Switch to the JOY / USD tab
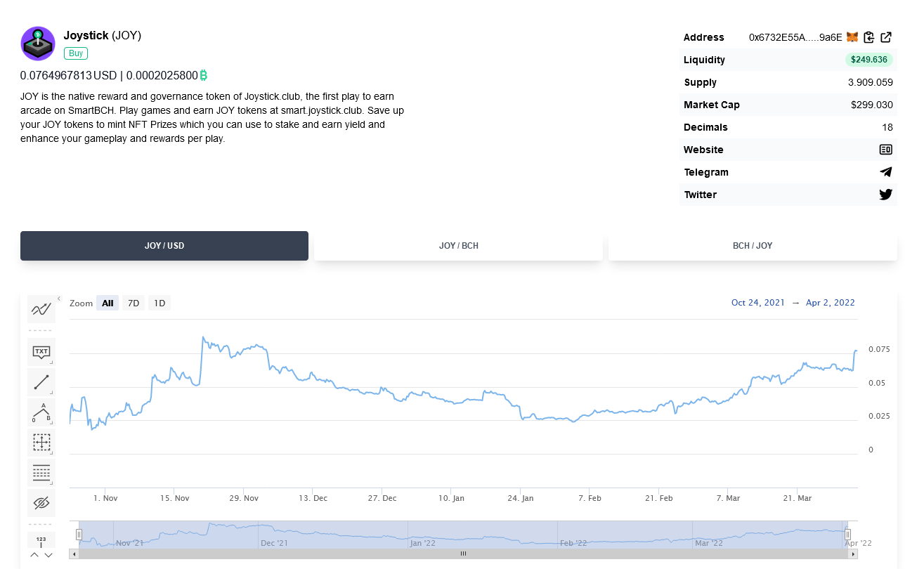 pos(164,246)
